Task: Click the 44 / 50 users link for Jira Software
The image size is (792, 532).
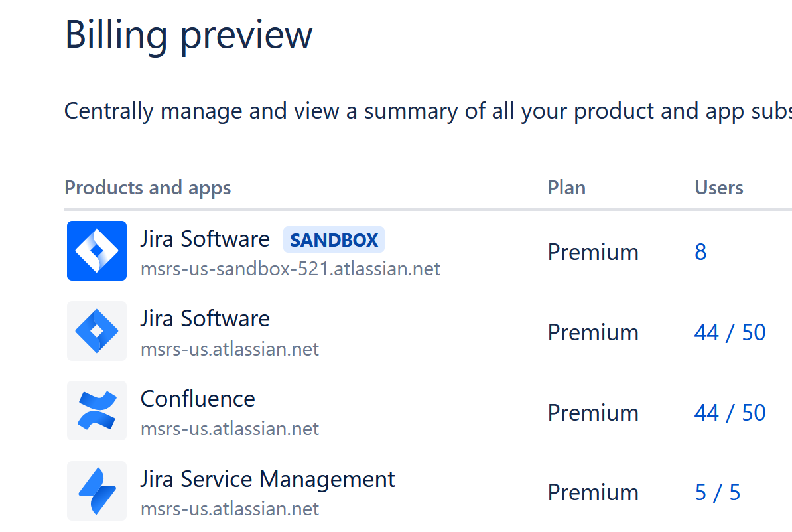Action: 730,332
